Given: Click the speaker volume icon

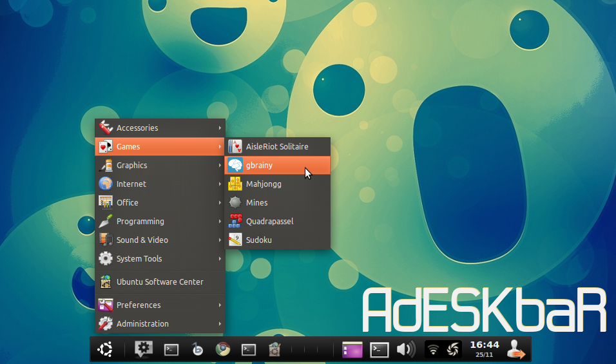Looking at the screenshot, I should coord(405,349).
